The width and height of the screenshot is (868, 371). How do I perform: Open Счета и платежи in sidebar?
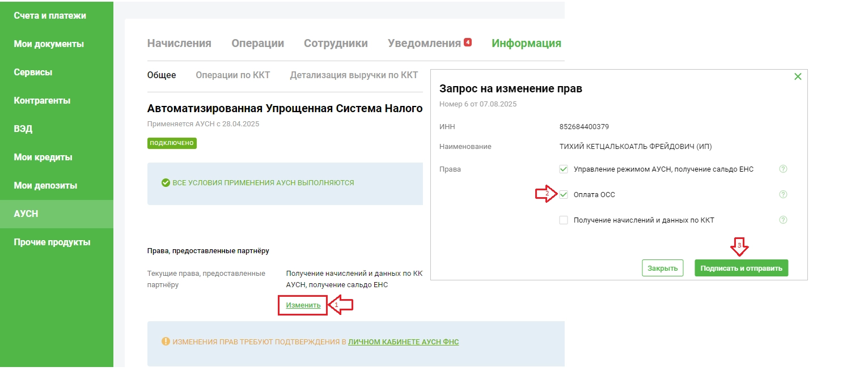(x=50, y=16)
